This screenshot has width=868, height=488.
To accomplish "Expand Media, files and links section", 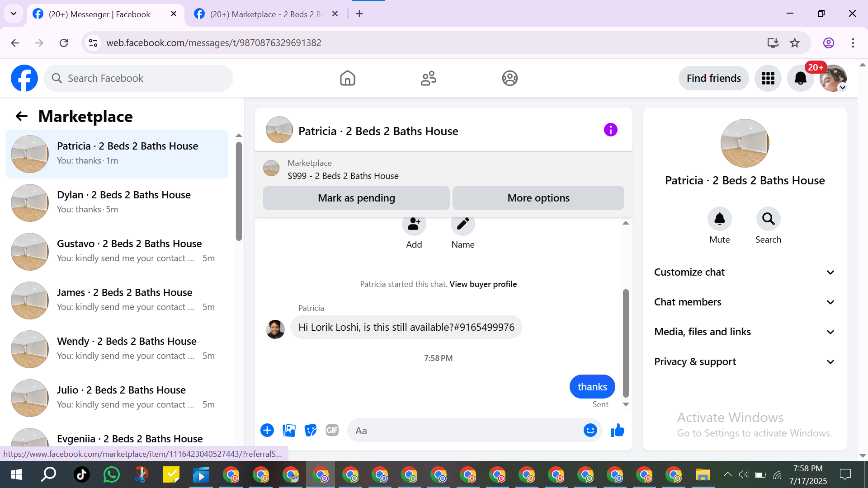I will click(x=744, y=332).
